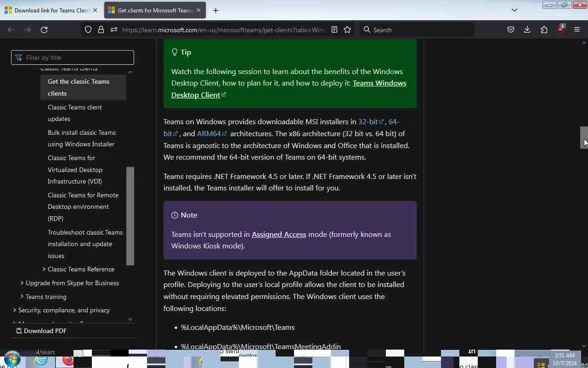This screenshot has width=588, height=368.
Task: Open the tracking protection shield panel
Action: pyautogui.click(x=88, y=29)
